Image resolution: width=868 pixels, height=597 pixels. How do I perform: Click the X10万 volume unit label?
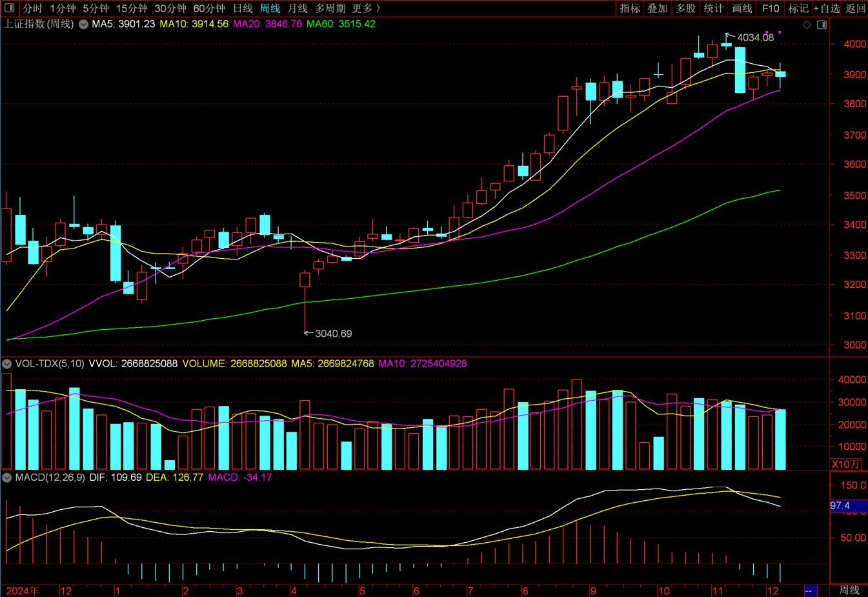coord(845,464)
